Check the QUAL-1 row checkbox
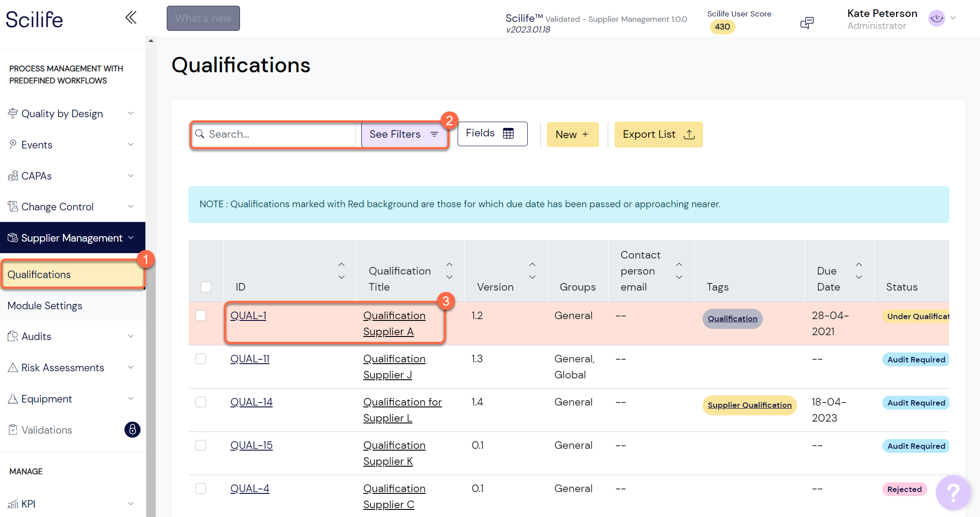This screenshot has width=980, height=517. (x=201, y=316)
